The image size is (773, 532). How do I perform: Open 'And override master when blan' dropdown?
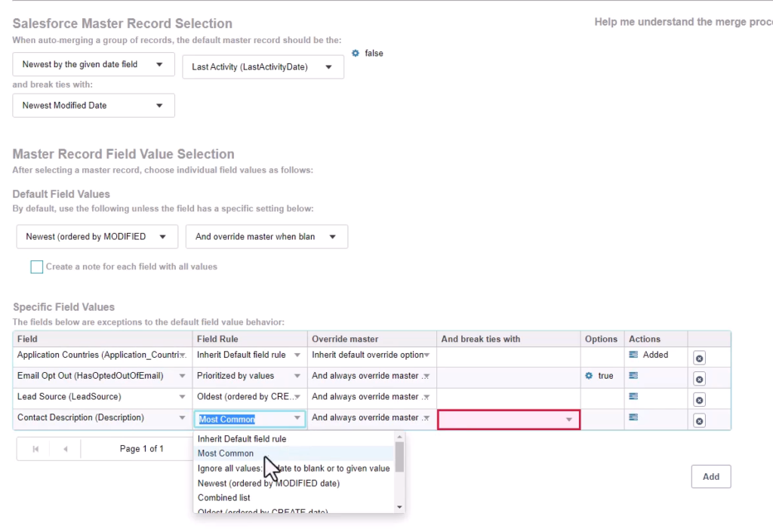click(x=266, y=237)
